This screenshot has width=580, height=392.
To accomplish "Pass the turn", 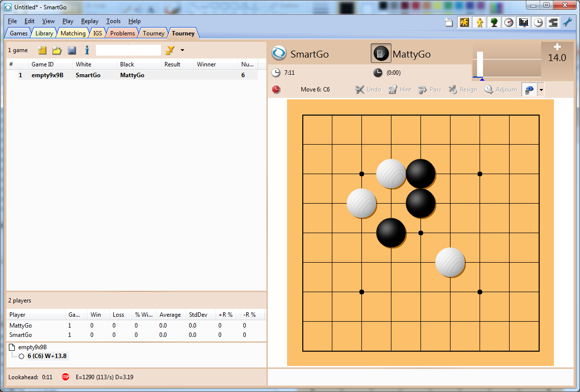I will click(429, 90).
